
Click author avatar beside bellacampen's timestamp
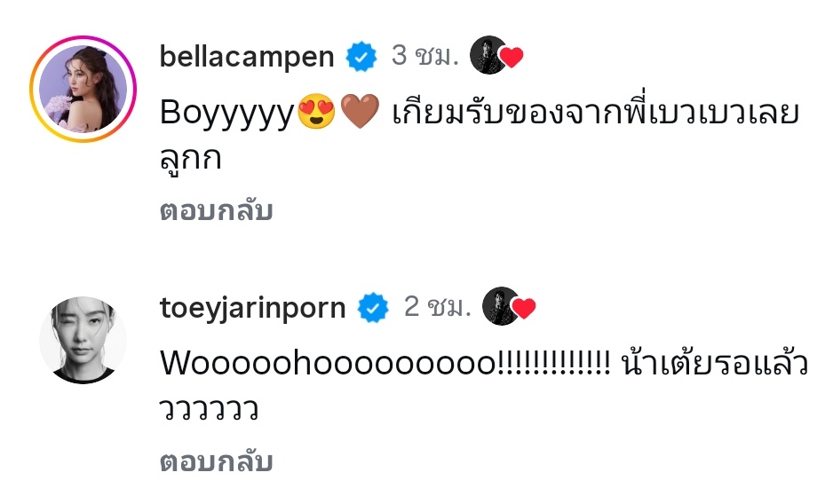pos(488,55)
